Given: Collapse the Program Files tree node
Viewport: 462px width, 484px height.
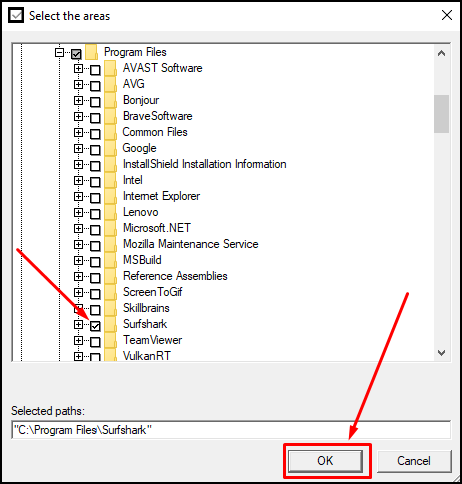Looking at the screenshot, I should point(59,52).
